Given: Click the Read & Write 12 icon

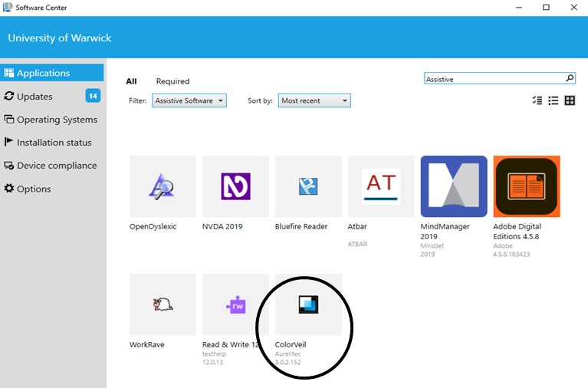Looking at the screenshot, I should (x=235, y=304).
